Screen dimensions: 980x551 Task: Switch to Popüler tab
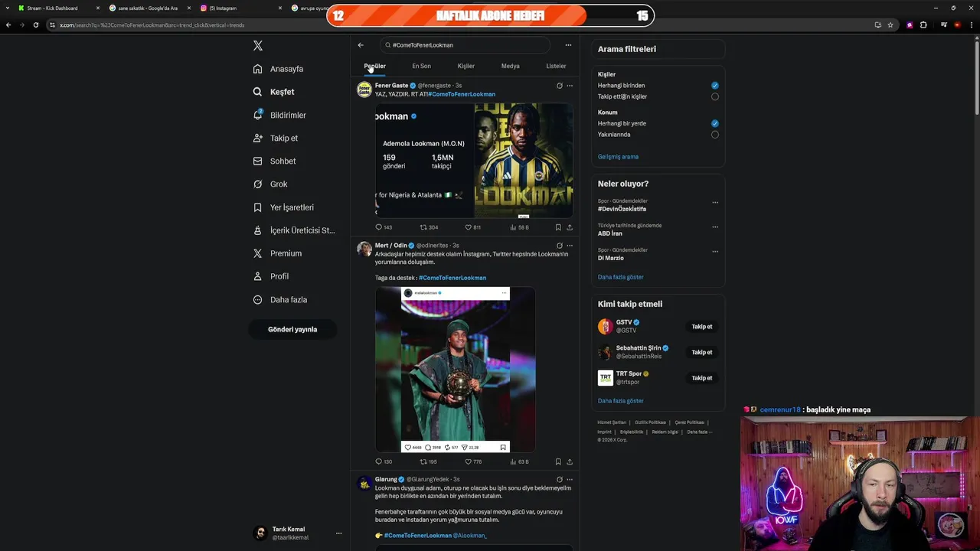point(374,66)
